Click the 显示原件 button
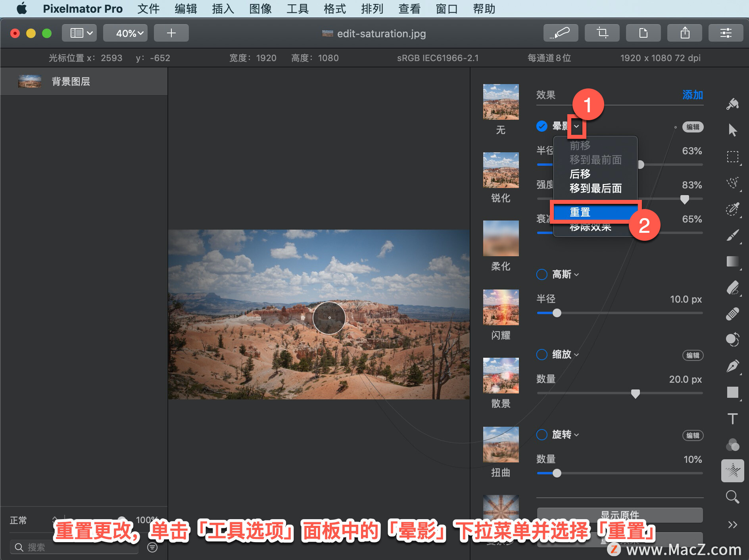The height and width of the screenshot is (560, 749). [620, 515]
